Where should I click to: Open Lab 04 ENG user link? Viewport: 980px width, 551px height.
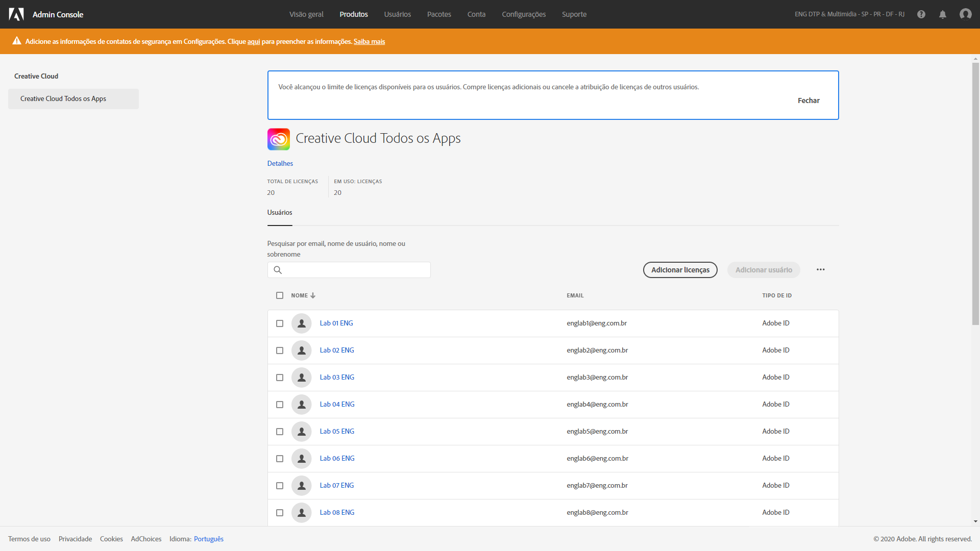click(337, 404)
